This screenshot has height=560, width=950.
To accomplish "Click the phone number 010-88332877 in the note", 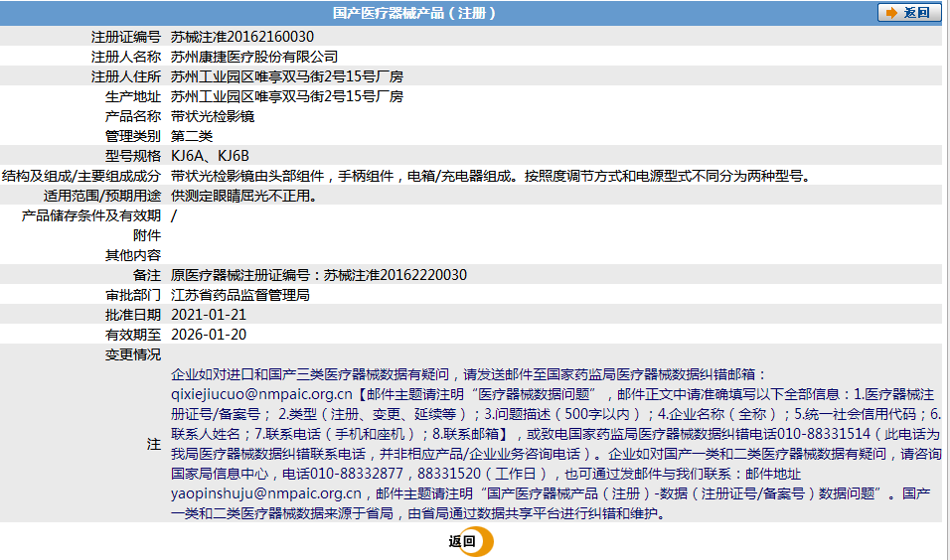I will (356, 474).
